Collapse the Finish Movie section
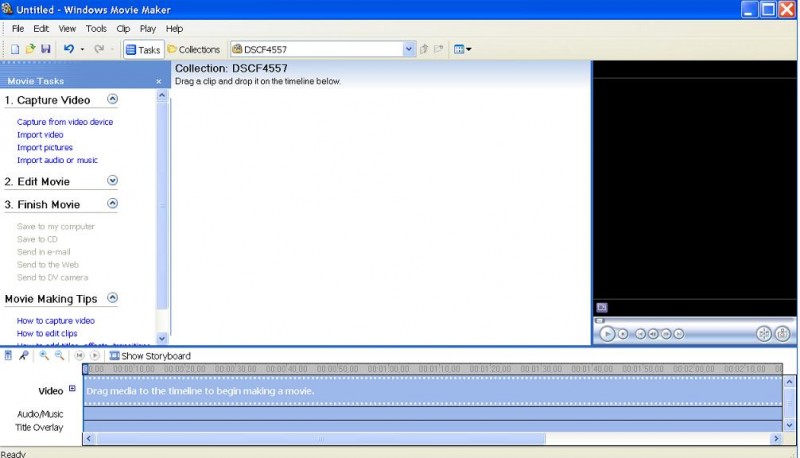 pos(112,203)
